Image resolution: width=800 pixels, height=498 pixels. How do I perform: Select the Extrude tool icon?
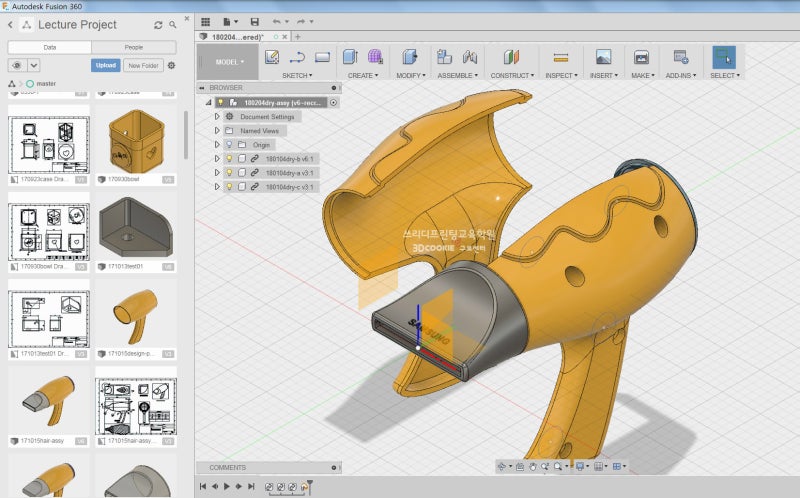[x=351, y=57]
